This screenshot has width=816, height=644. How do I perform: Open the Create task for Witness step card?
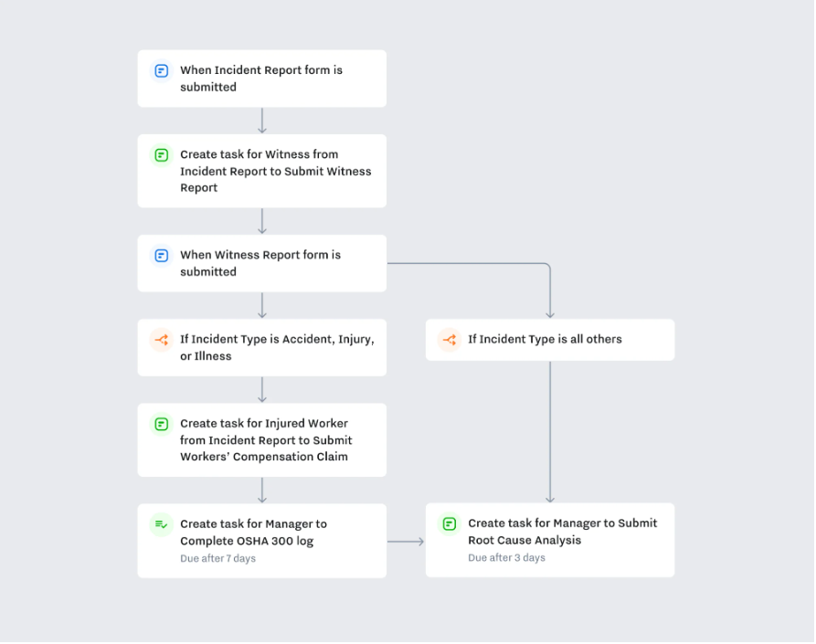pyautogui.click(x=261, y=171)
